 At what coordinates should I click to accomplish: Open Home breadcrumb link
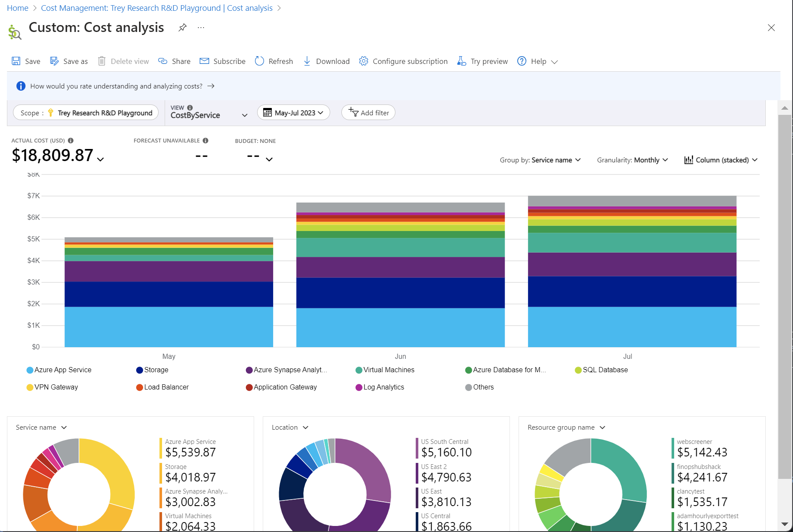click(x=17, y=8)
